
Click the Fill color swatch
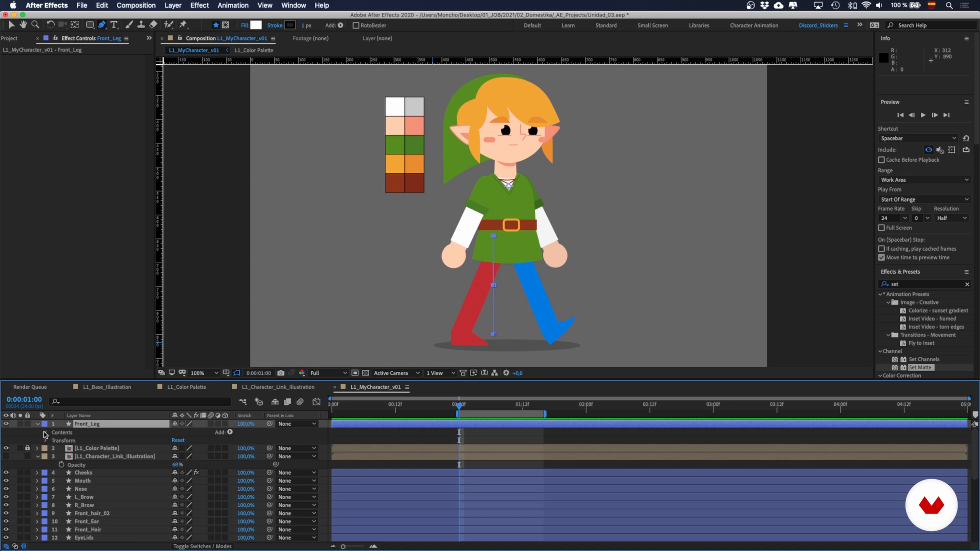256,25
